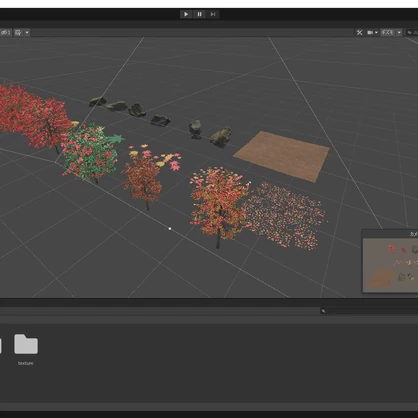Viewport: 418px width, 418px height.
Task: Select the texture folder icon
Action: pyautogui.click(x=26, y=344)
